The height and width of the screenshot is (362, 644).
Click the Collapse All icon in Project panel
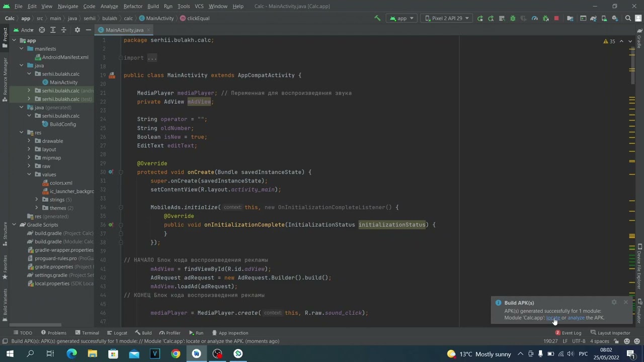coord(64,30)
